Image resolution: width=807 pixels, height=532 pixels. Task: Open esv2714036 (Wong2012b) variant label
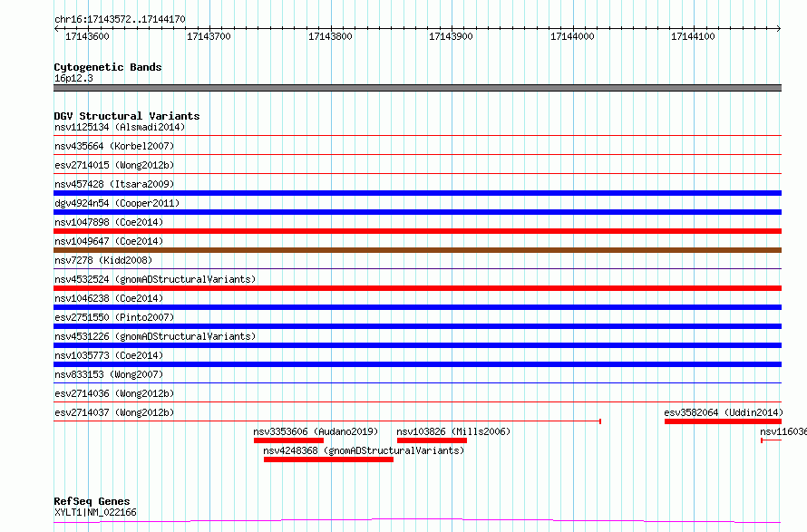point(114,393)
